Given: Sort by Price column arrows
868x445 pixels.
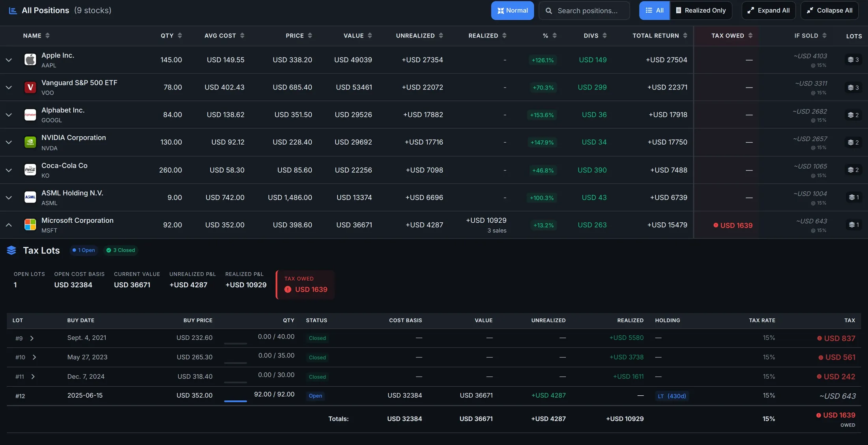Looking at the screenshot, I should [x=310, y=35].
